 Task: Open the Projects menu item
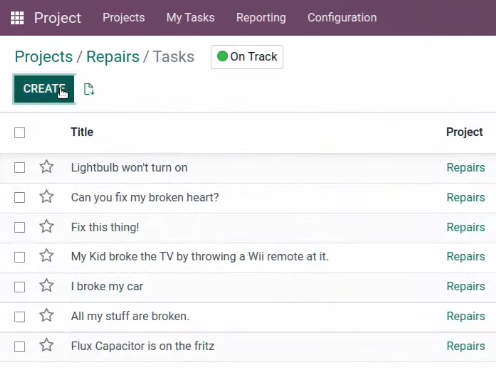124,18
